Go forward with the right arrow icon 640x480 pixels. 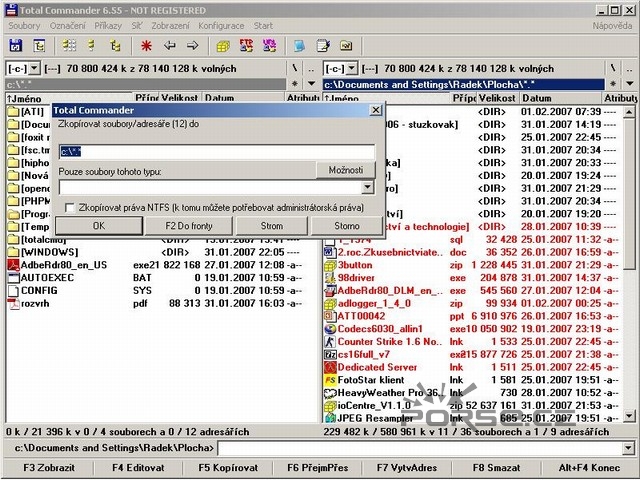click(x=192, y=45)
